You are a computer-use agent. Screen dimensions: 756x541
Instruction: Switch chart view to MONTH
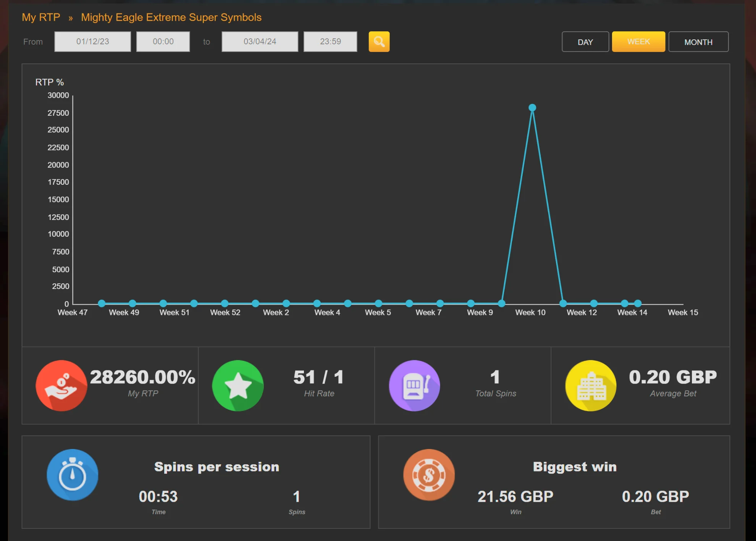(698, 42)
